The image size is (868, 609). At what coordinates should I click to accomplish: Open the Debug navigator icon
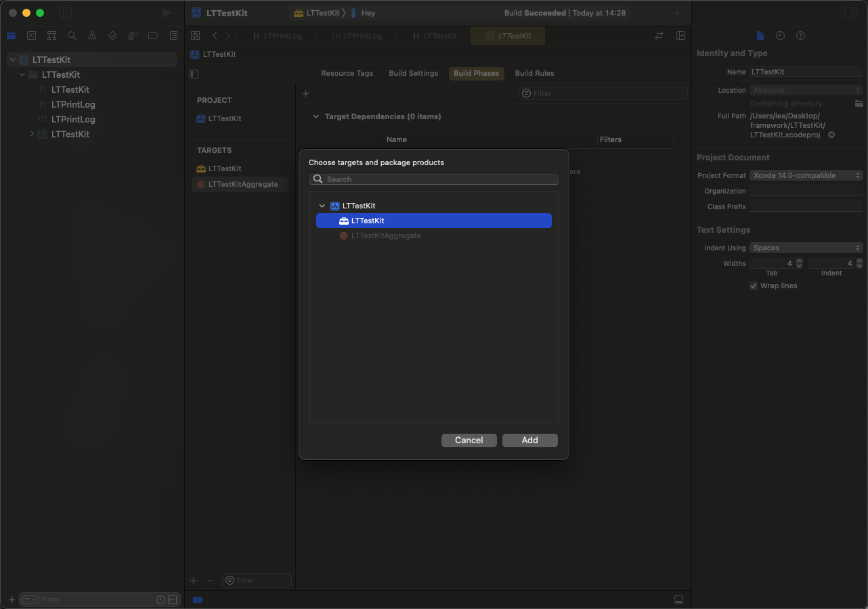[133, 36]
